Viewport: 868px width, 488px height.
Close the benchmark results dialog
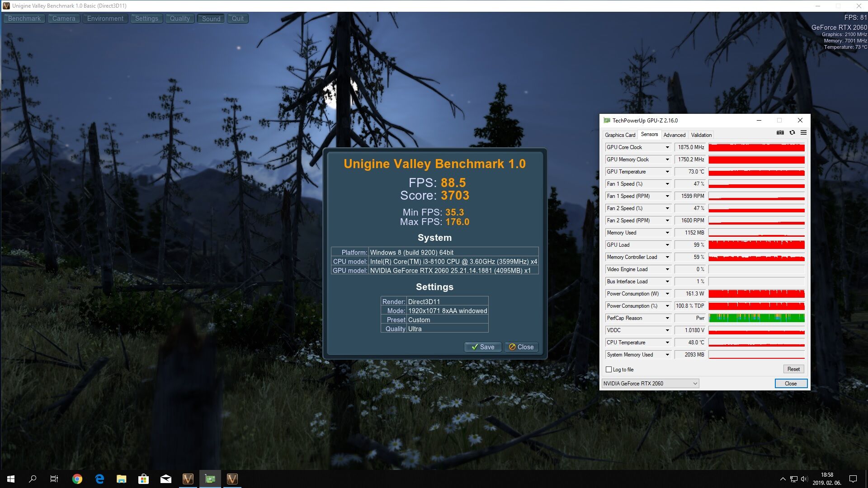coord(521,347)
